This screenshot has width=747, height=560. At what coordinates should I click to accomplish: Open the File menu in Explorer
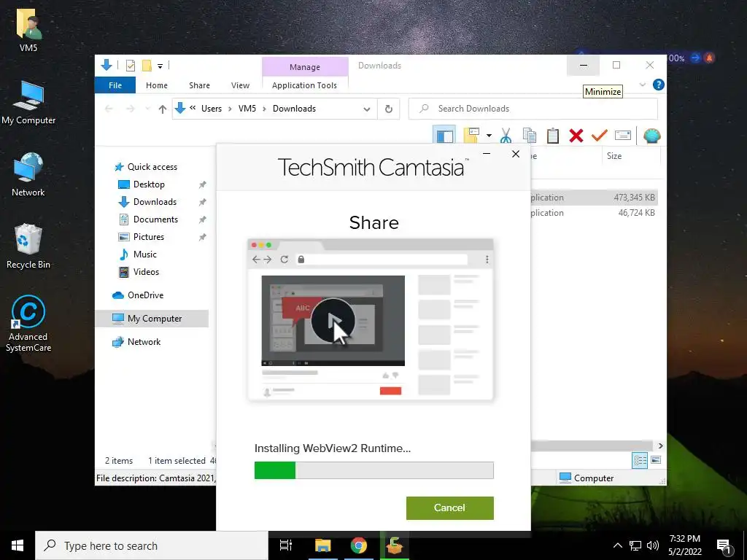[x=115, y=85]
